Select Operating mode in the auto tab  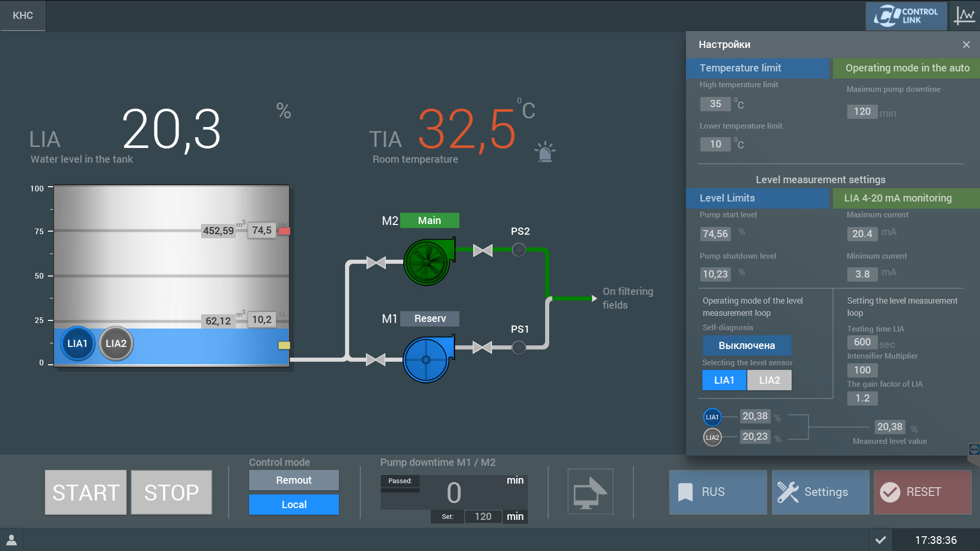(906, 68)
